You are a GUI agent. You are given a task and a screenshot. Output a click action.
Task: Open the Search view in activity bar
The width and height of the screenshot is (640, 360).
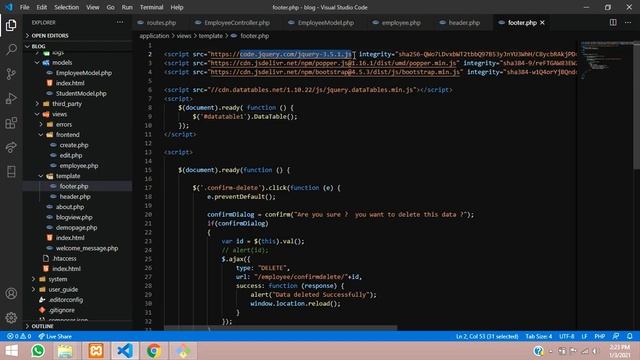(x=11, y=50)
